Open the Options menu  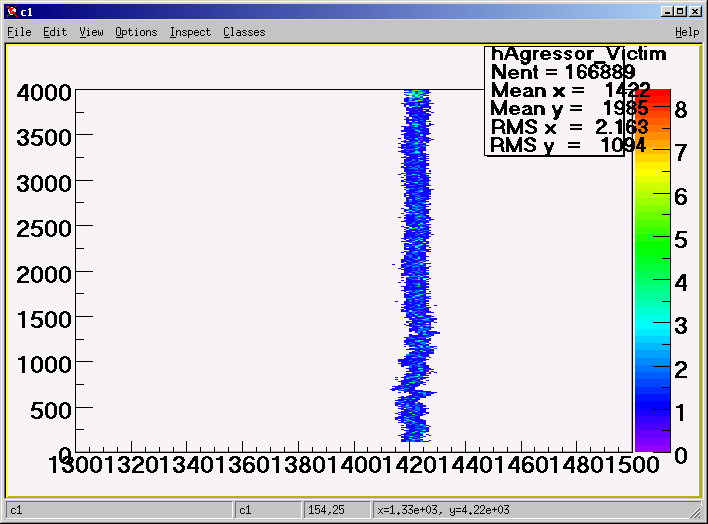tap(136, 32)
